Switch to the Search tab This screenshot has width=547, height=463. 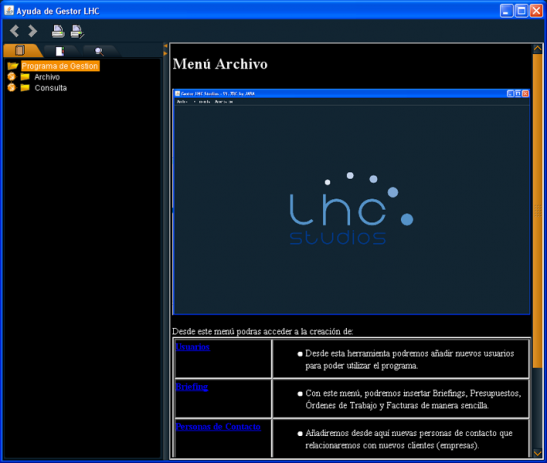99,52
